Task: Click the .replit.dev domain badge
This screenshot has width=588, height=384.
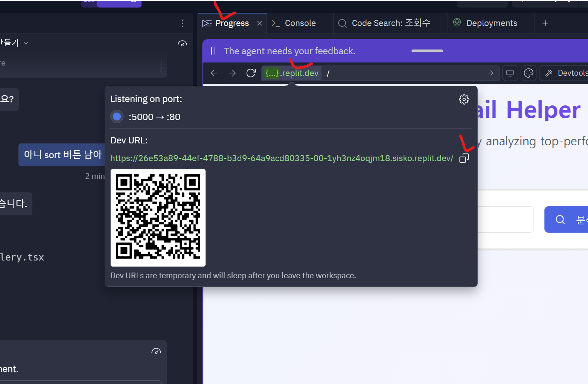Action: 292,73
